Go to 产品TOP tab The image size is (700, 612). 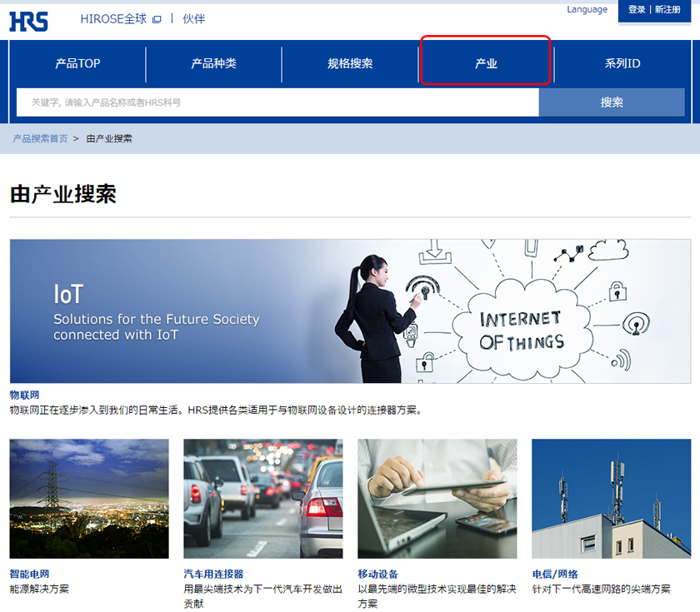coord(77,63)
